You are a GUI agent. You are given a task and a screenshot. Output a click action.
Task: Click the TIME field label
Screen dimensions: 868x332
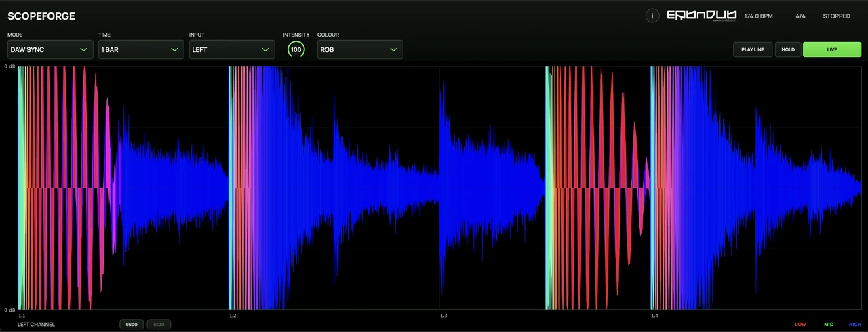point(104,35)
